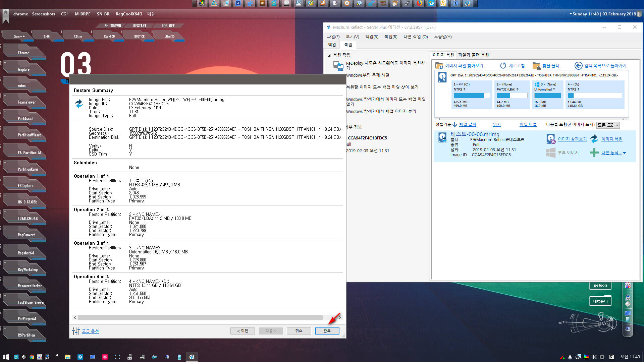Open the 다른 작업 (O) menu

[x=416, y=37]
